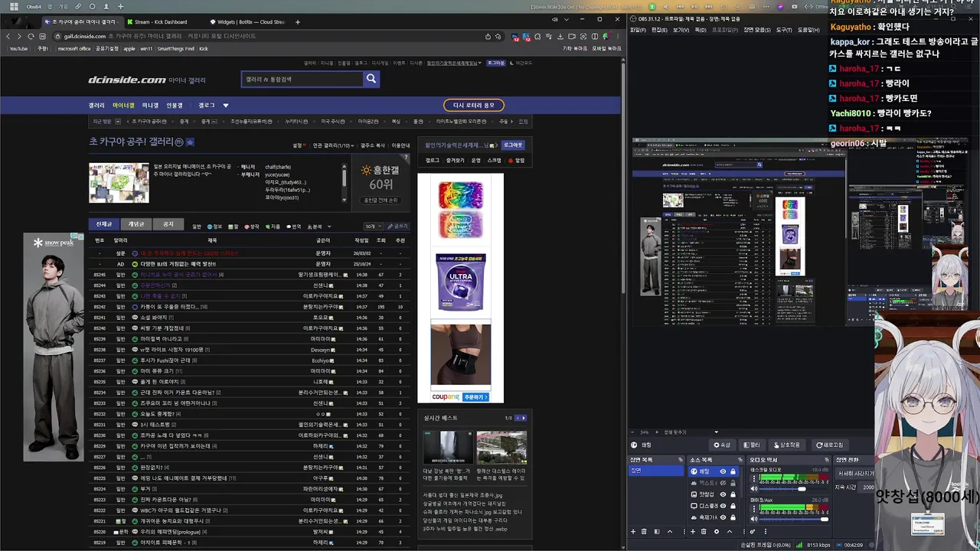980x551 pixels.
Task: Zoom in OBS preview with plus icon
Action: 657,432
